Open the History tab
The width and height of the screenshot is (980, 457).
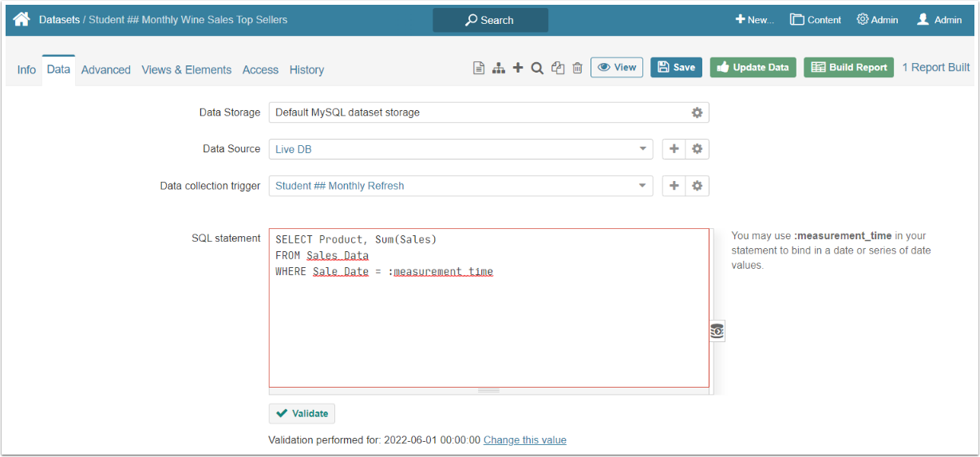306,69
